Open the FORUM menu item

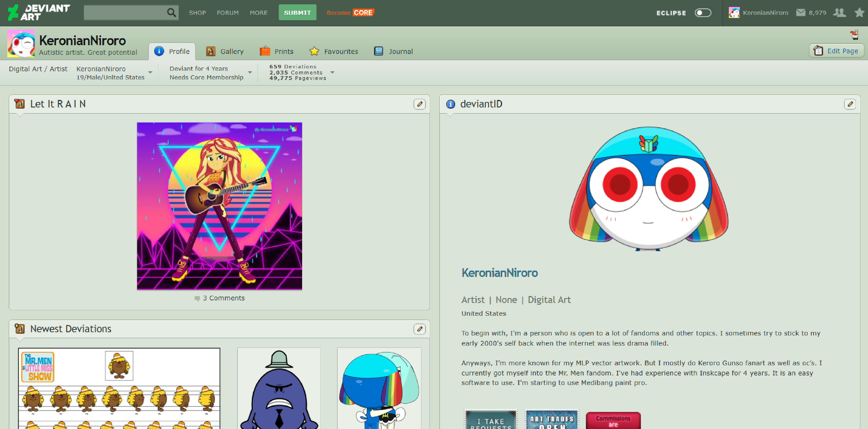click(x=228, y=13)
